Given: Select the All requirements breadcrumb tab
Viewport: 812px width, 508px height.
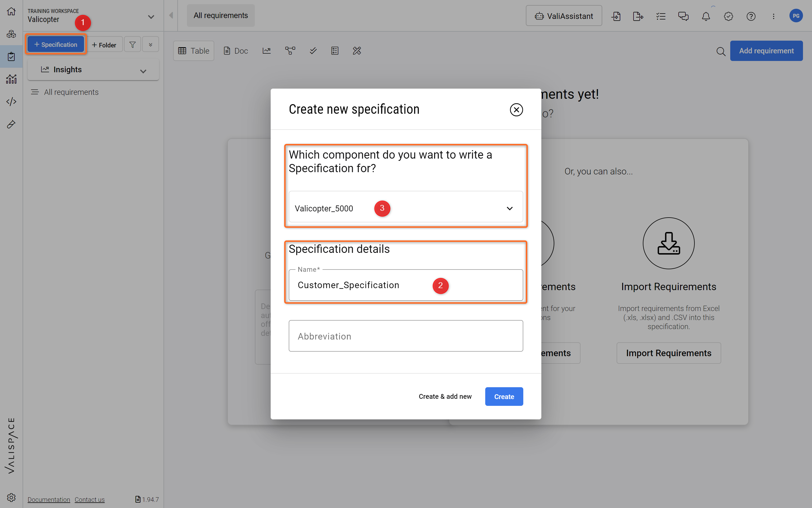Looking at the screenshot, I should [221, 16].
